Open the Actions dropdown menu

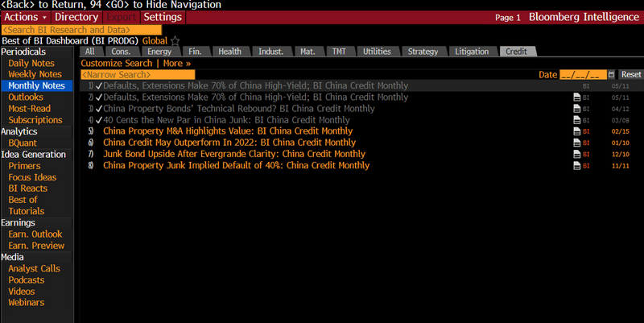coord(26,17)
